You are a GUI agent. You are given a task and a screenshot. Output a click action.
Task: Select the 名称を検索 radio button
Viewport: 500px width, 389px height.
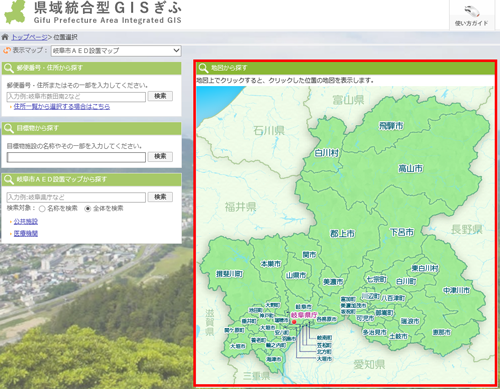coord(42,209)
